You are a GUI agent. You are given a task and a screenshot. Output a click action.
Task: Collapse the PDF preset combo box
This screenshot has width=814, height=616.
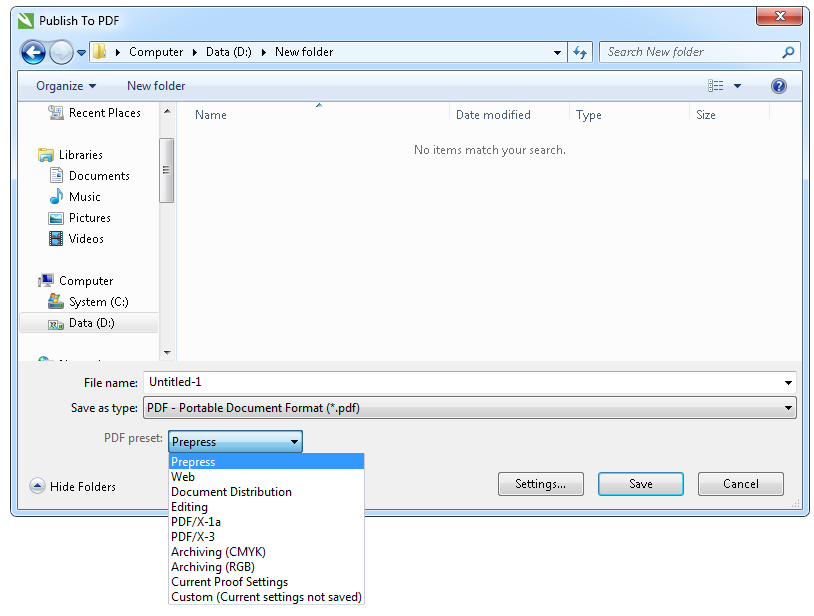click(235, 442)
